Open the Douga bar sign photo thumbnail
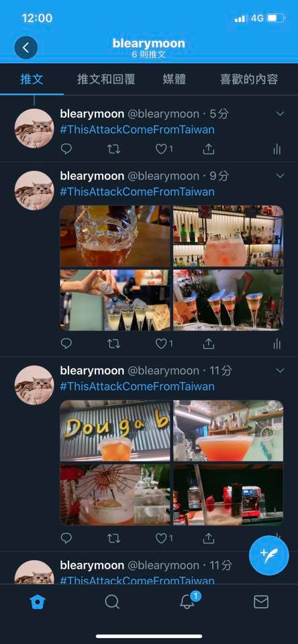The image size is (298, 644). click(x=115, y=431)
